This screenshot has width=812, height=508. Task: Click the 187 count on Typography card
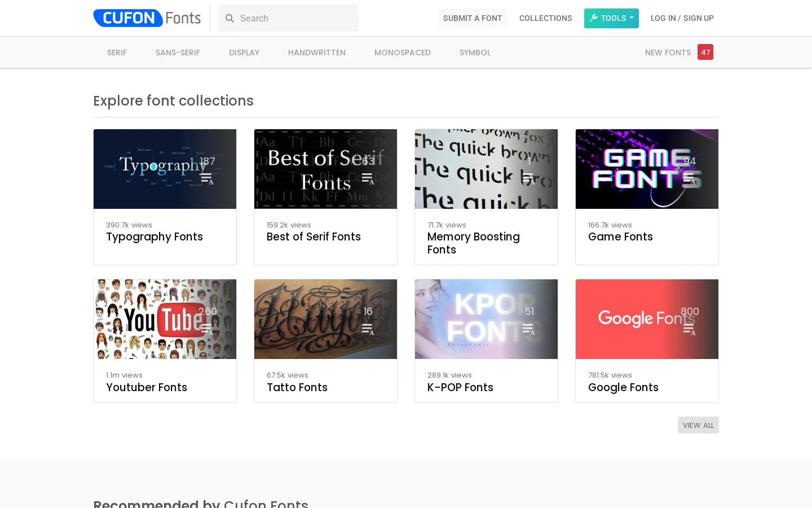click(x=208, y=161)
